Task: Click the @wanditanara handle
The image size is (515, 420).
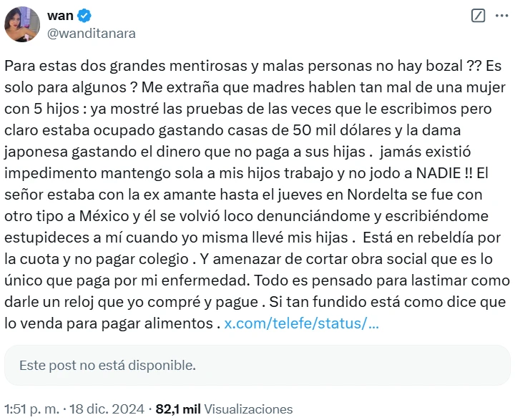Action: tap(91, 33)
